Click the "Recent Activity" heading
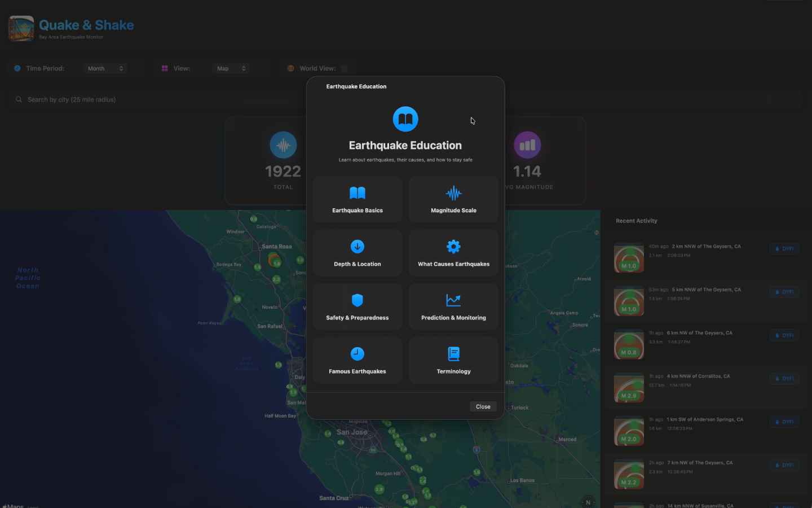The image size is (812, 508). 637,221
